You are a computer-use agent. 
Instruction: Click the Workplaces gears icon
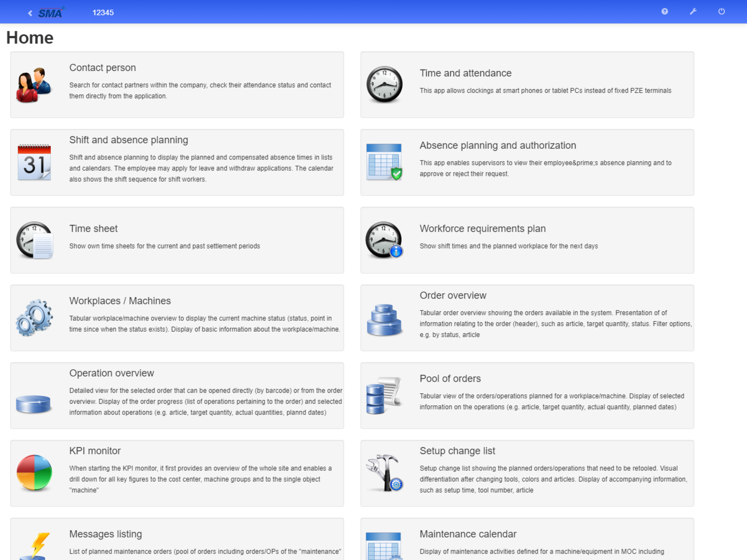34,317
